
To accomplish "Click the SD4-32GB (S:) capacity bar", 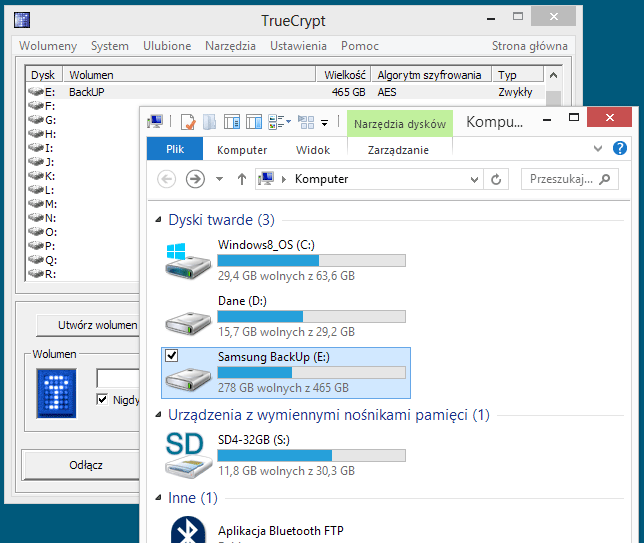I will [311, 455].
